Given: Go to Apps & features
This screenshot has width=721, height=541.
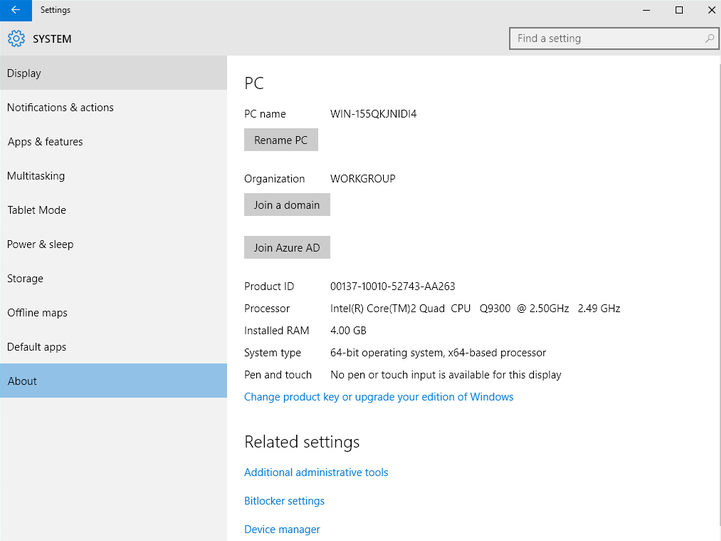Looking at the screenshot, I should point(114,142).
